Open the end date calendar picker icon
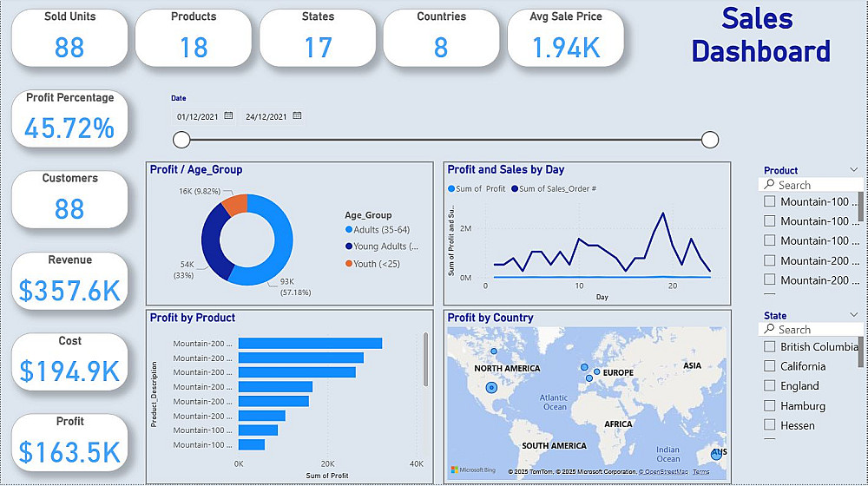The width and height of the screenshot is (868, 486). click(297, 115)
